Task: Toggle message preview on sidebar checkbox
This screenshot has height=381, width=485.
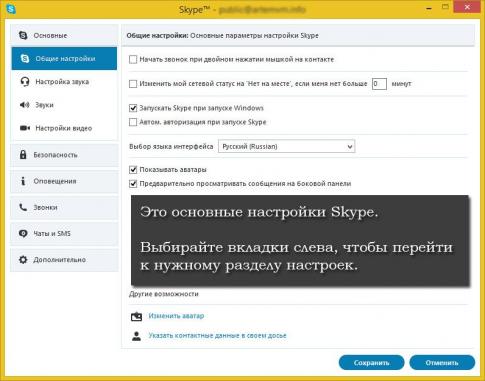Action: (133, 184)
